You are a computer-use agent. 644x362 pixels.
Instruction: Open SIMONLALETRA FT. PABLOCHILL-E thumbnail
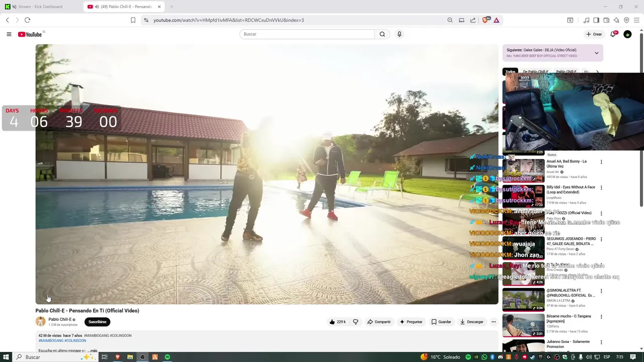[x=523, y=299]
